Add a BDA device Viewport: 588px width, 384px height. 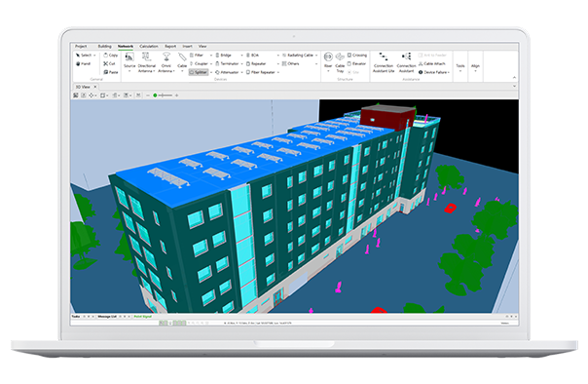click(x=253, y=56)
